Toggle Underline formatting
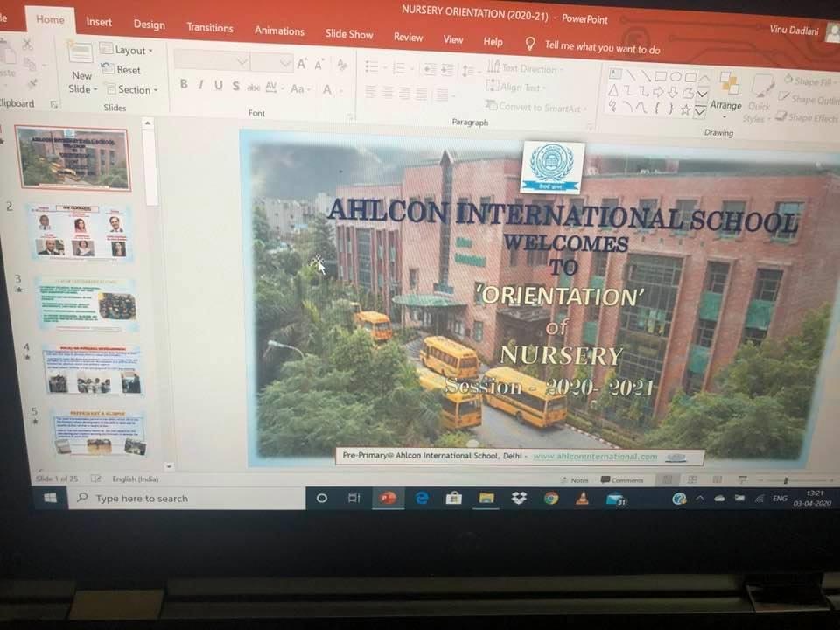The height and width of the screenshot is (630, 840). [x=219, y=85]
